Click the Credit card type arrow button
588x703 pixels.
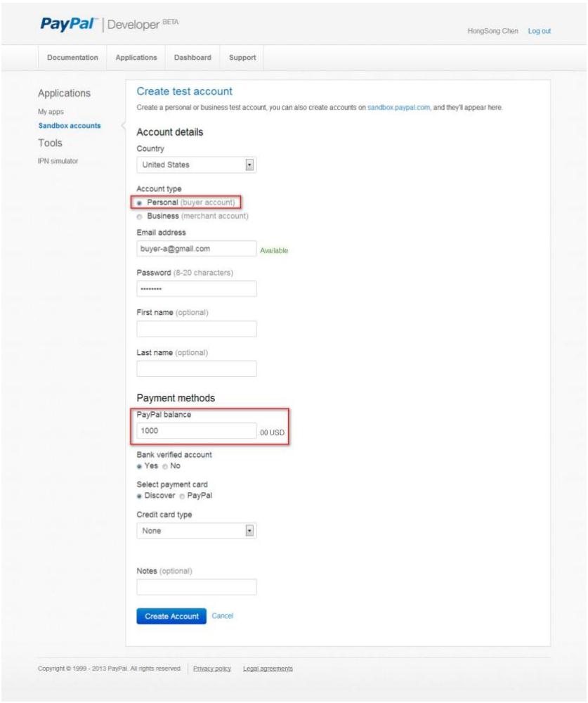[249, 531]
